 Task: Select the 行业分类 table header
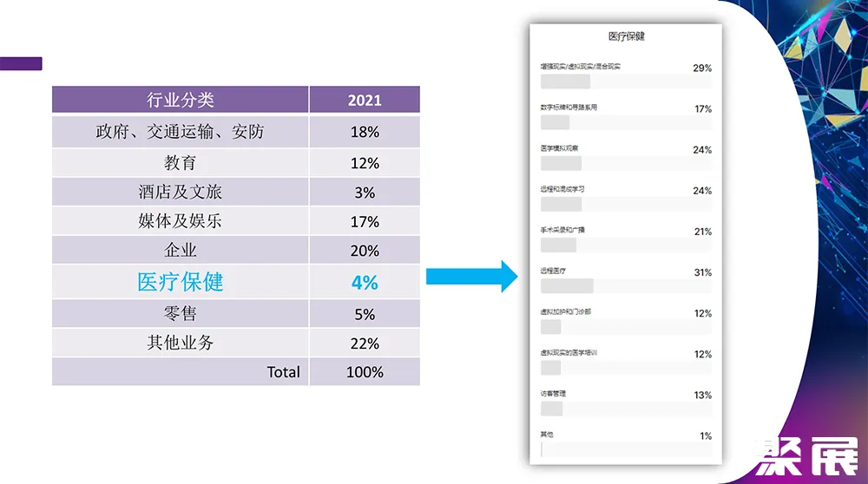180,100
